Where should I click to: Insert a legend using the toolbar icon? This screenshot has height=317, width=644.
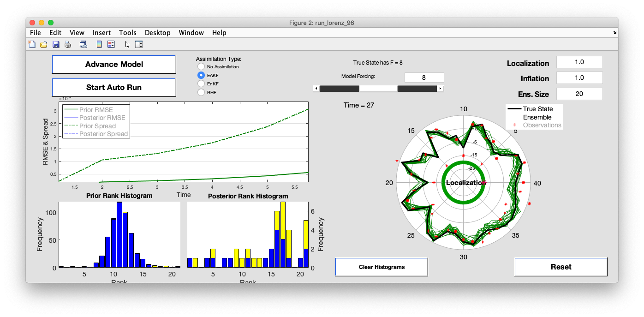pyautogui.click(x=111, y=44)
